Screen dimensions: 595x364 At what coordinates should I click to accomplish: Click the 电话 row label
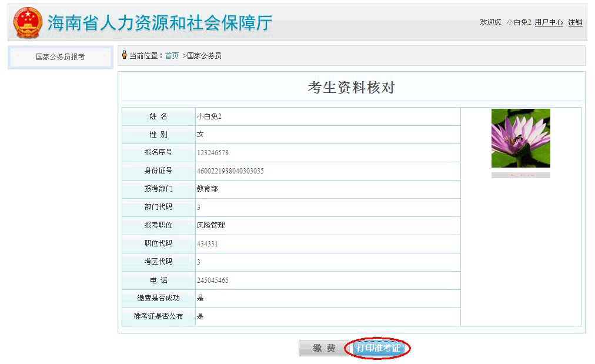158,280
